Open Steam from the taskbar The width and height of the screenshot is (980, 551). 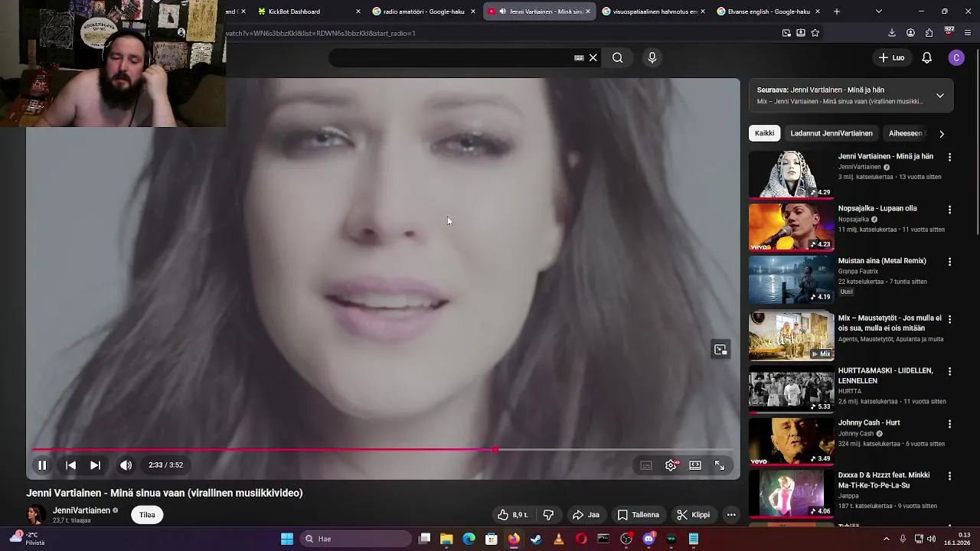[x=536, y=539]
